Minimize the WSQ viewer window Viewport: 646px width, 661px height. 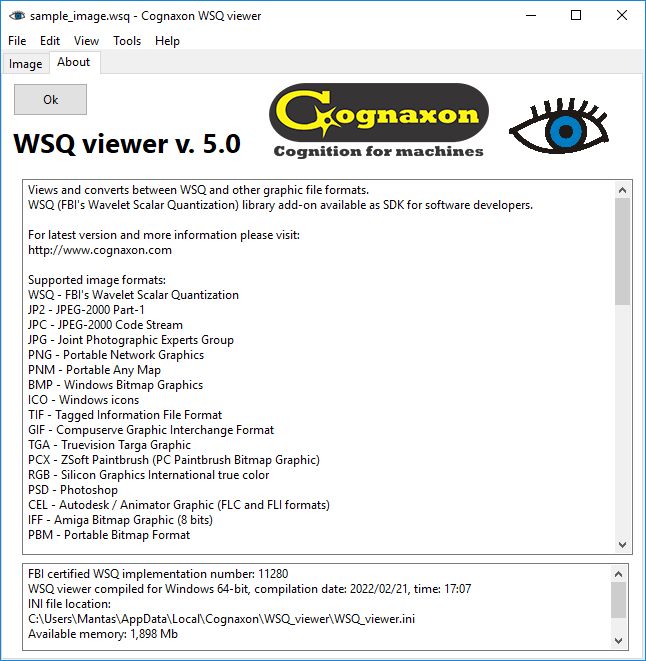point(531,16)
